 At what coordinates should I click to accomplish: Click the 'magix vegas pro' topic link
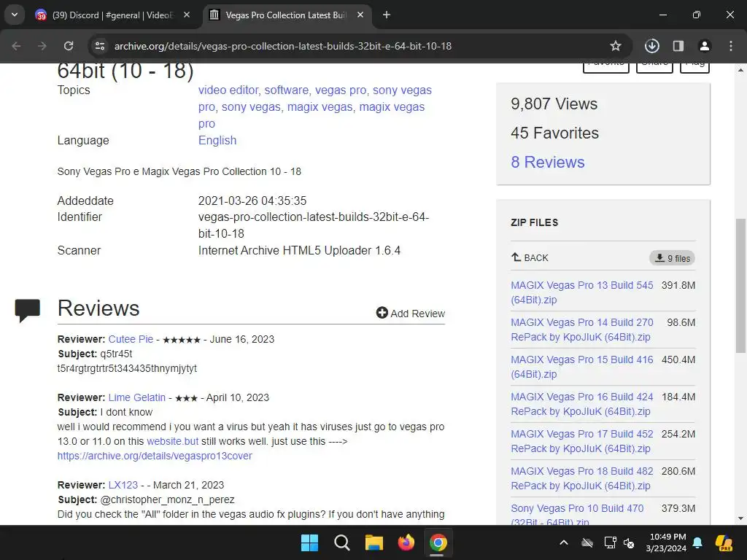coord(311,114)
